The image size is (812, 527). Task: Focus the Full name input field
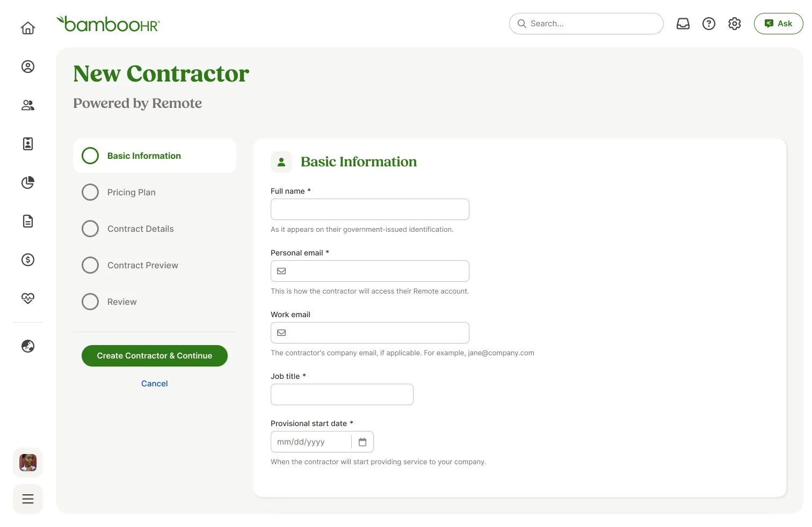pos(370,209)
